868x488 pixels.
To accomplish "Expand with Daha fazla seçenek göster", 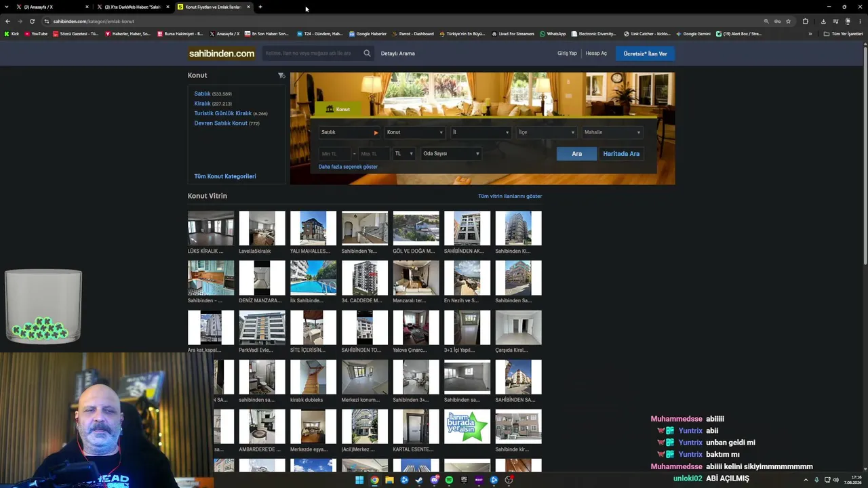I will pos(348,167).
